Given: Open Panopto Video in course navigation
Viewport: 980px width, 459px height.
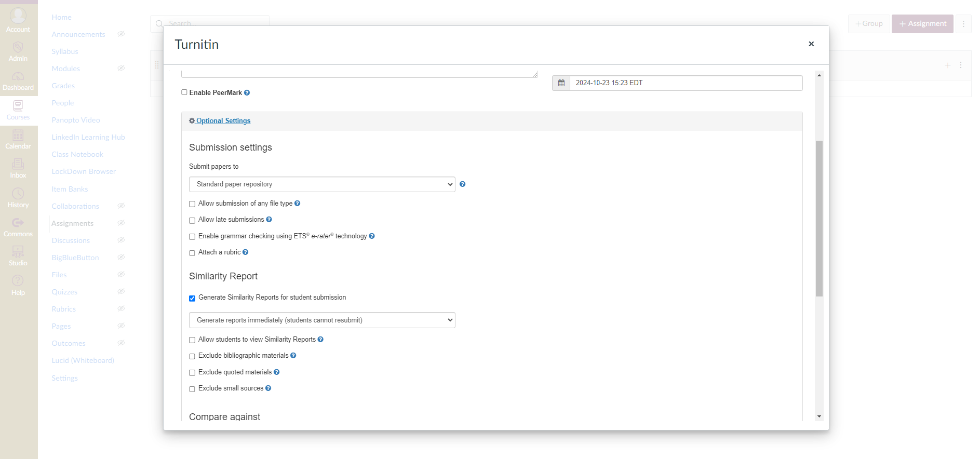Looking at the screenshot, I should click(76, 120).
